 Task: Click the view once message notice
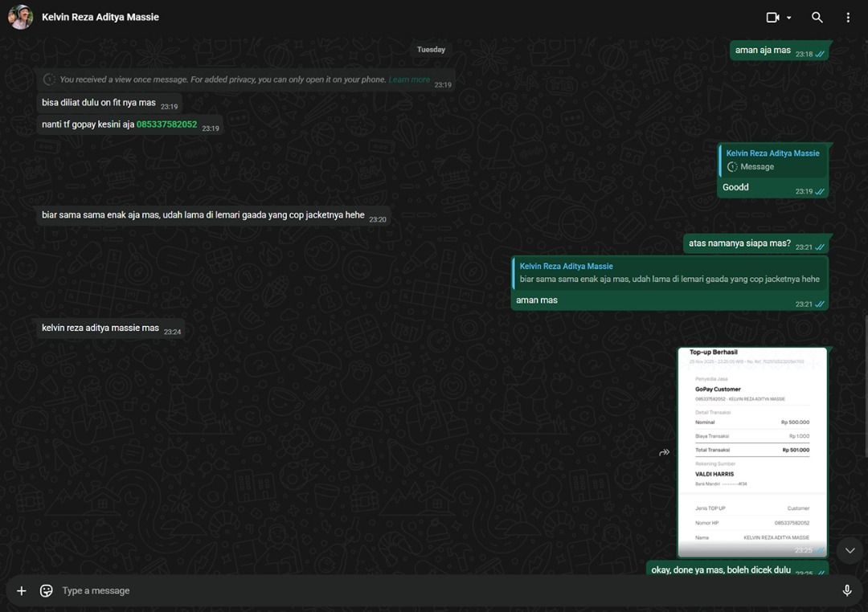tap(223, 80)
